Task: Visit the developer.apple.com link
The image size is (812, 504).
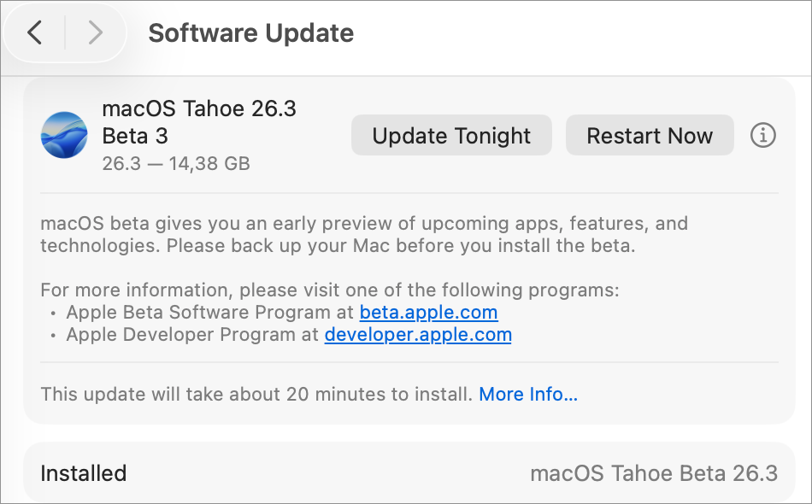Action: pyautogui.click(x=418, y=335)
